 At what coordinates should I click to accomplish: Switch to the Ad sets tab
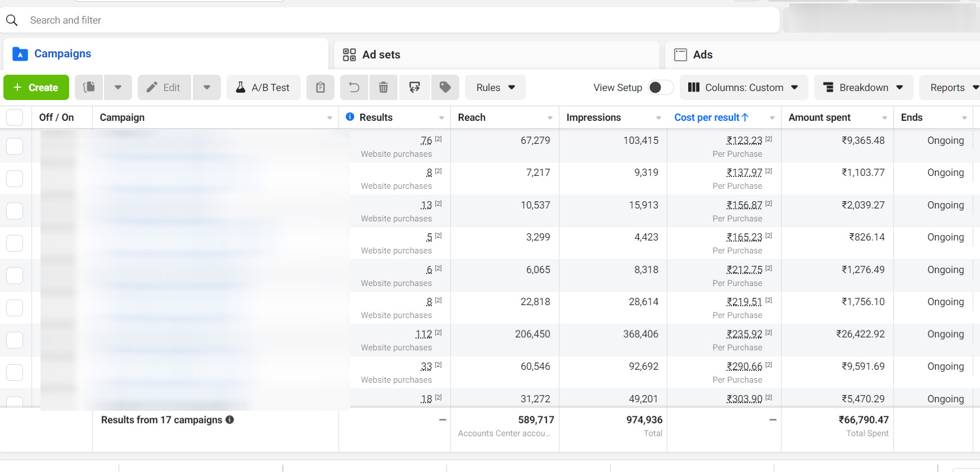(x=496, y=55)
